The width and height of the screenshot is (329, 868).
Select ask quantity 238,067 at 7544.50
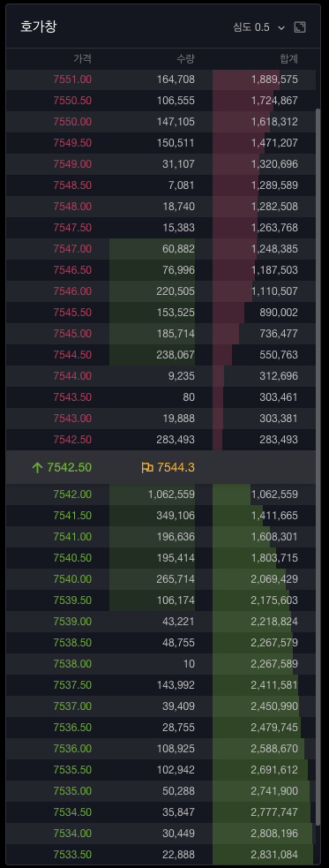pyautogui.click(x=176, y=355)
